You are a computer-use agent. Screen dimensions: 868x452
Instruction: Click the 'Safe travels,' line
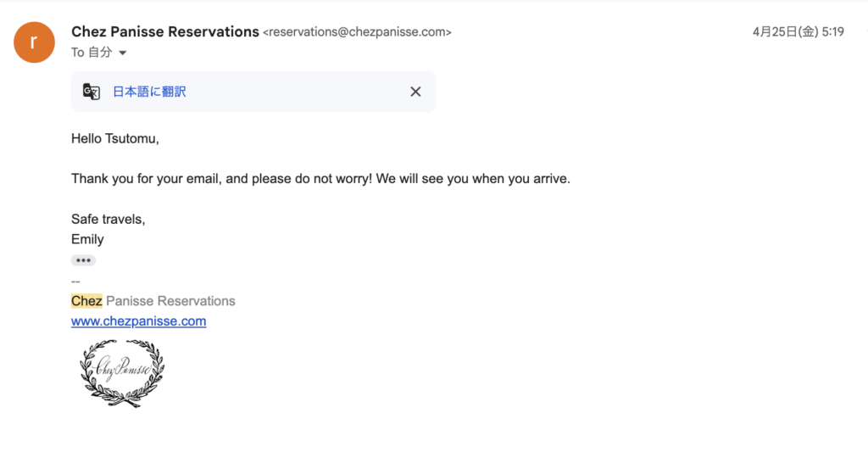coord(108,220)
